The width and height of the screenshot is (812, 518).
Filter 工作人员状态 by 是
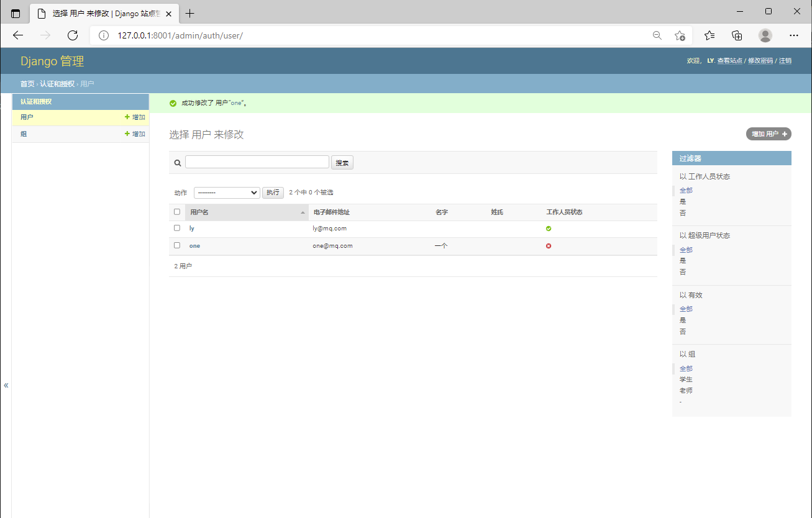tap(683, 201)
